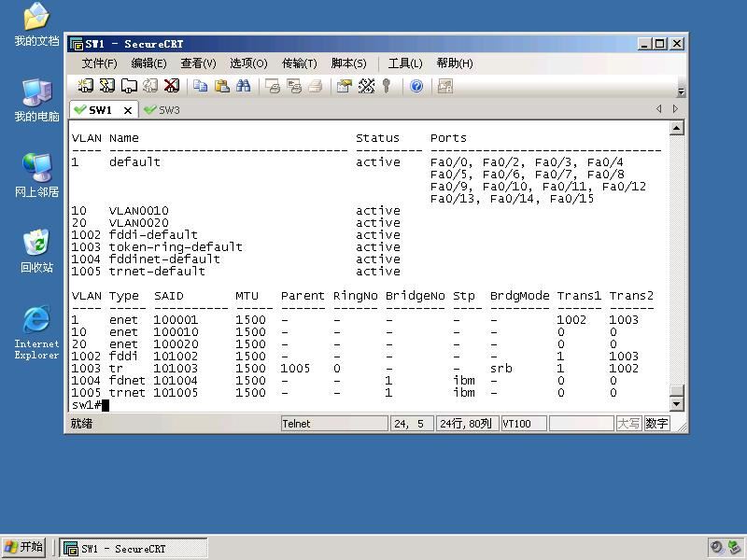Click the SecureCRT title bar icon

tap(77, 44)
